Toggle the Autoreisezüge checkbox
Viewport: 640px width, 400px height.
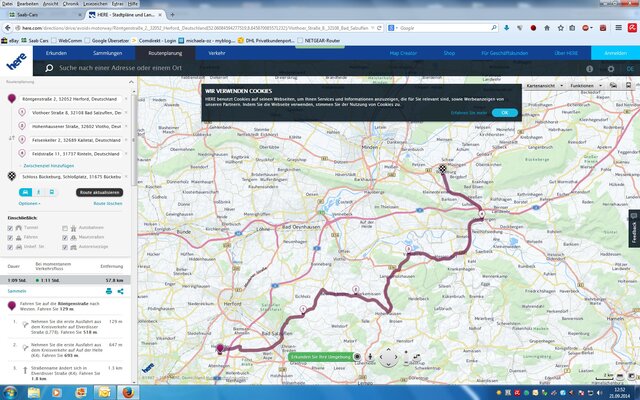65,247
